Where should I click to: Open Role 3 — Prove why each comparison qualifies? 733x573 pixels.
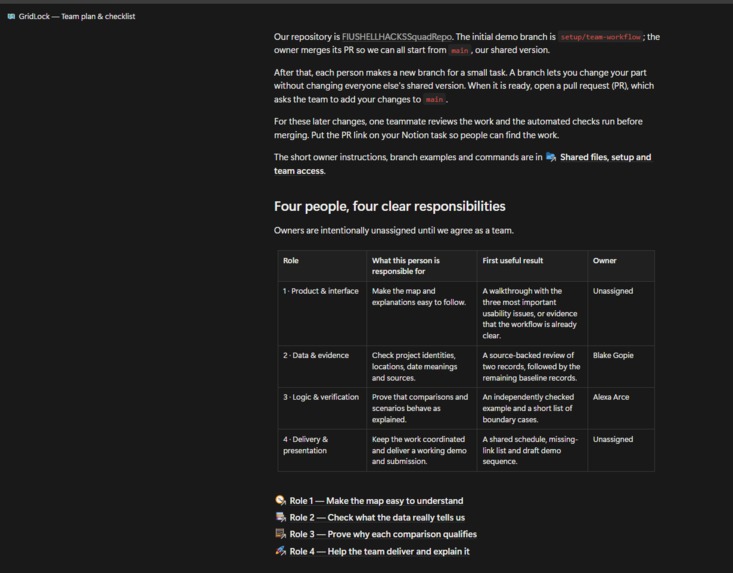point(383,534)
